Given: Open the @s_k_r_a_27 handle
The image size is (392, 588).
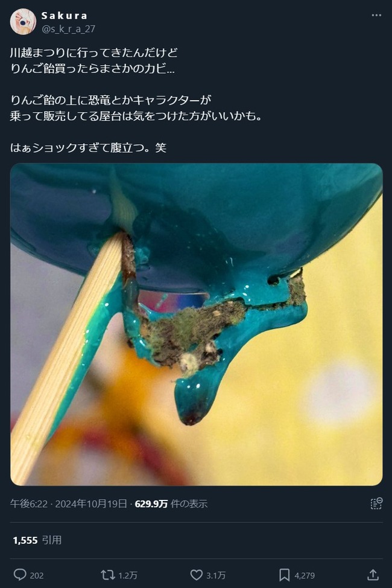Looking at the screenshot, I should [68, 29].
